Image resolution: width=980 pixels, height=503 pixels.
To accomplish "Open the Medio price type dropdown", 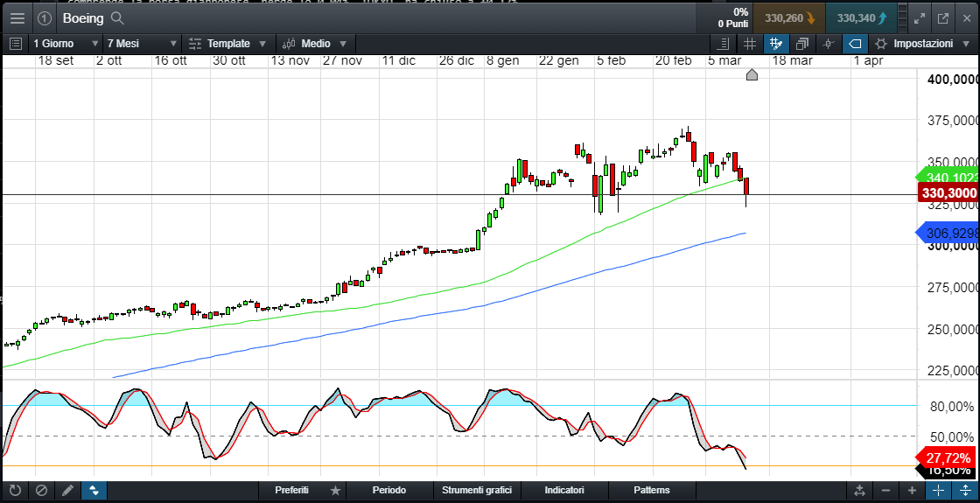I will tap(315, 44).
